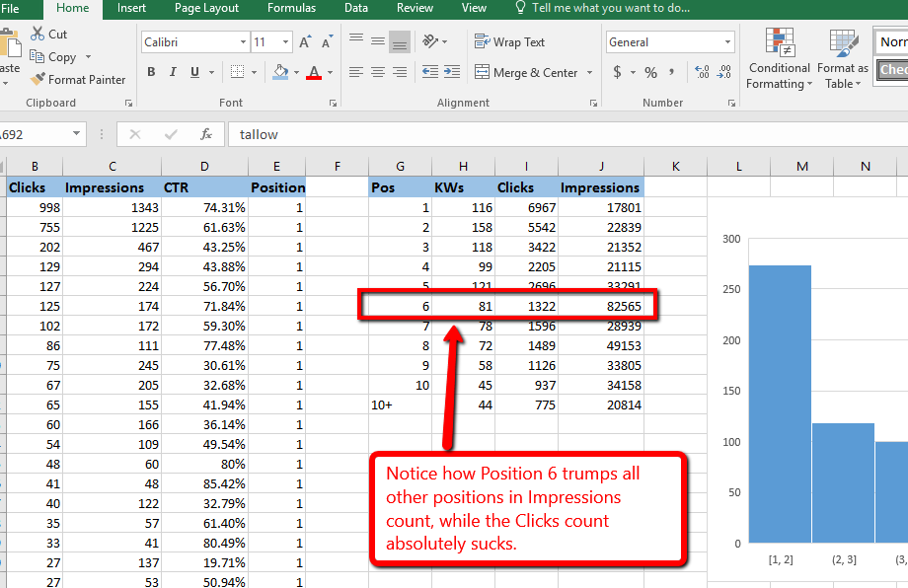Toggle Bold formatting
This screenshot has width=908, height=588.
tap(151, 72)
